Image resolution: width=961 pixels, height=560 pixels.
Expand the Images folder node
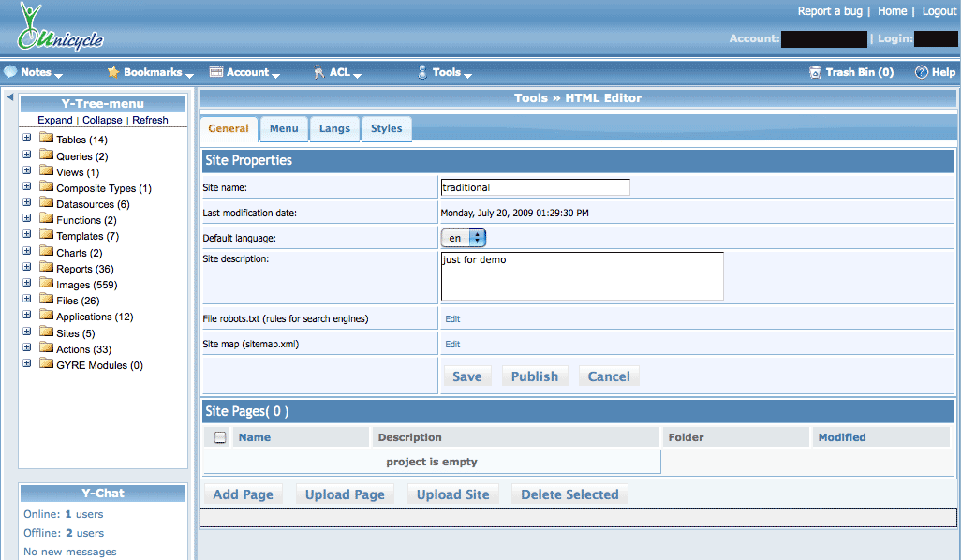coord(27,283)
